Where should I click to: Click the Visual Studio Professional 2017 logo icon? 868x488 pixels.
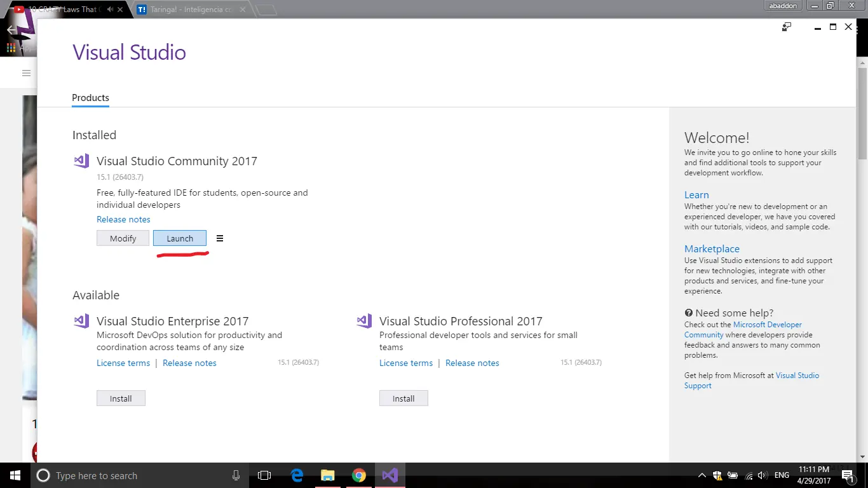(x=364, y=321)
